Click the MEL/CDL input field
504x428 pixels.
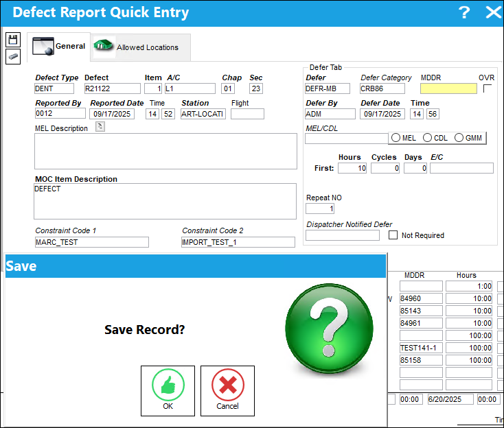coord(347,139)
